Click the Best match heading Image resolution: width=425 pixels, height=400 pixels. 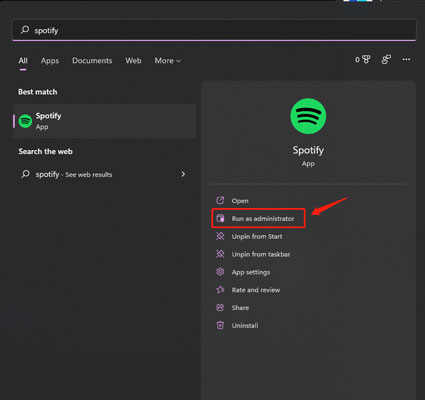click(38, 92)
